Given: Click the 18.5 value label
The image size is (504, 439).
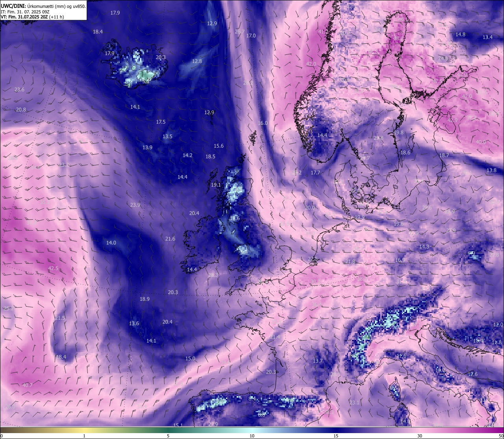Looking at the screenshot, I should pos(210,157).
